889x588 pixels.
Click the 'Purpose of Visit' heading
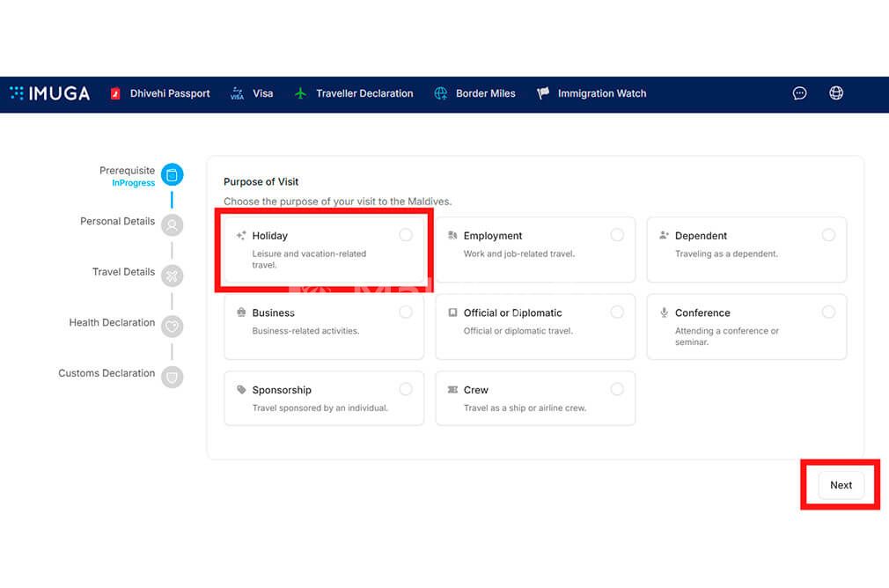point(261,182)
